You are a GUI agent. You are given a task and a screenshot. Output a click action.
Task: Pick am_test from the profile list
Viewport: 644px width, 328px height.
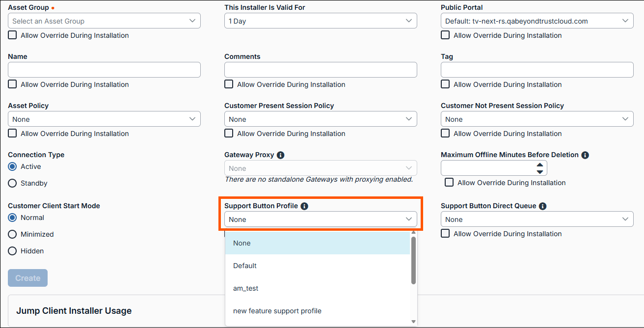[246, 288]
